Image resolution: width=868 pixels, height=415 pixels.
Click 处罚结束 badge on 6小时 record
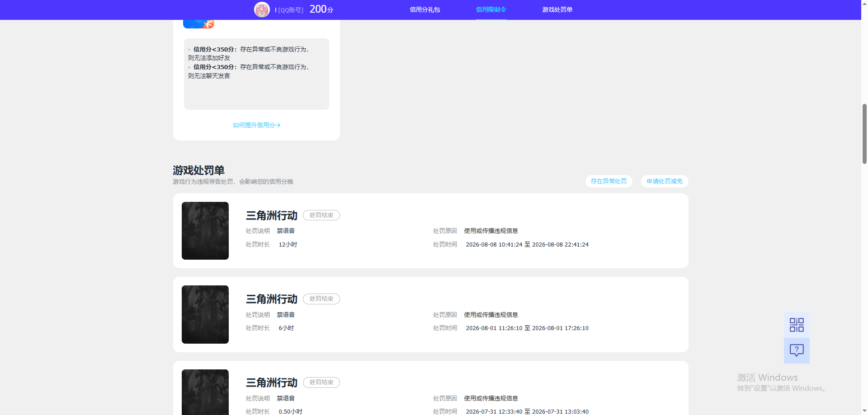321,299
